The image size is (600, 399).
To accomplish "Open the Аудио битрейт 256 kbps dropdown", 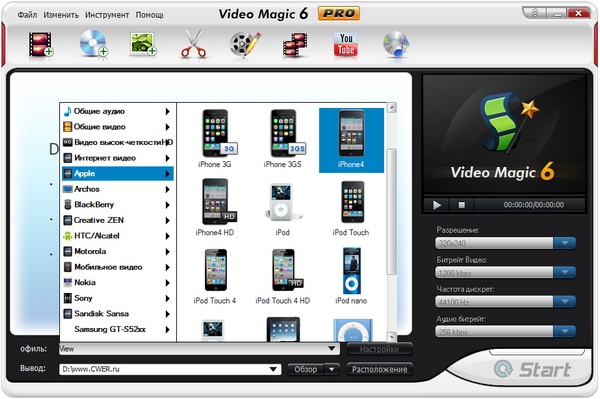I will click(565, 331).
